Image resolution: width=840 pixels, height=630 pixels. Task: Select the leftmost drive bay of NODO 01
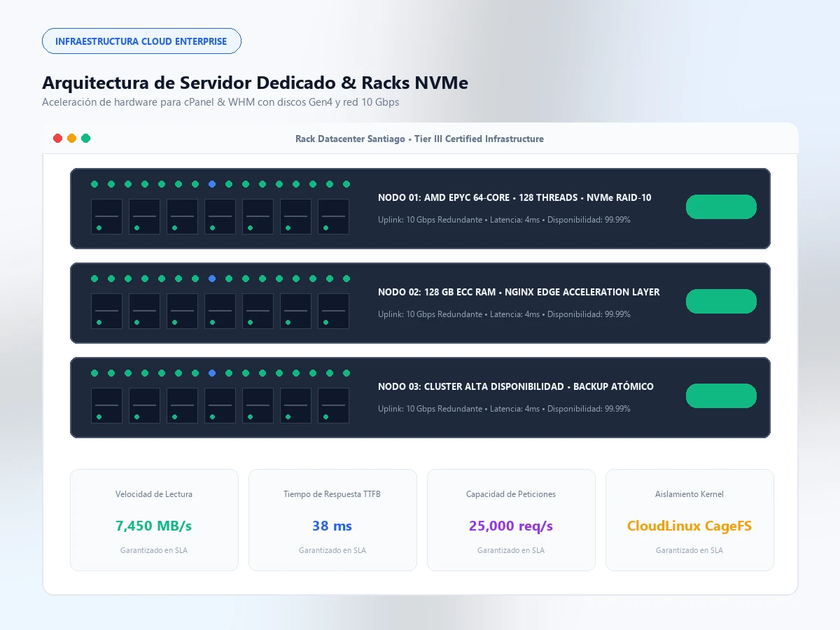click(106, 216)
